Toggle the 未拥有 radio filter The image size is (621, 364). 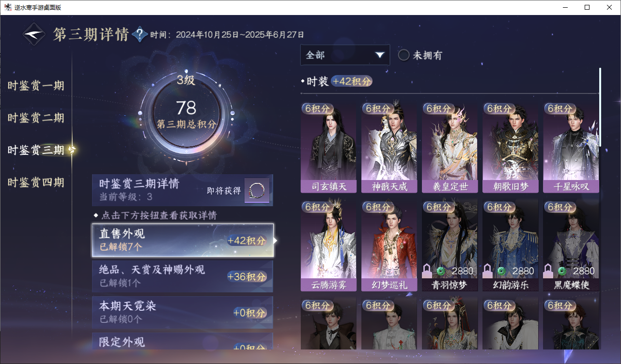pos(404,55)
